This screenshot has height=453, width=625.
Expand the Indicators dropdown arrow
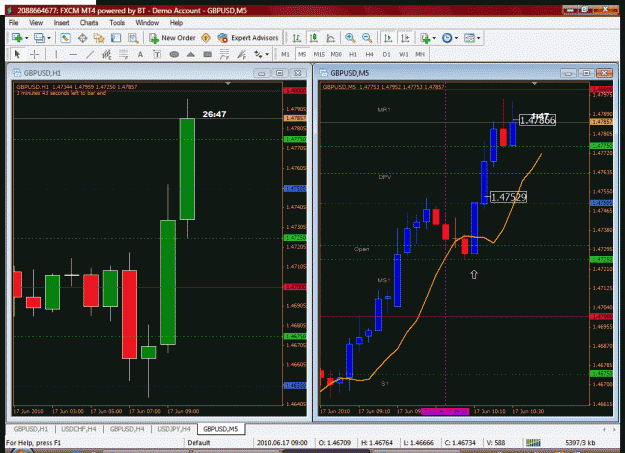434,38
